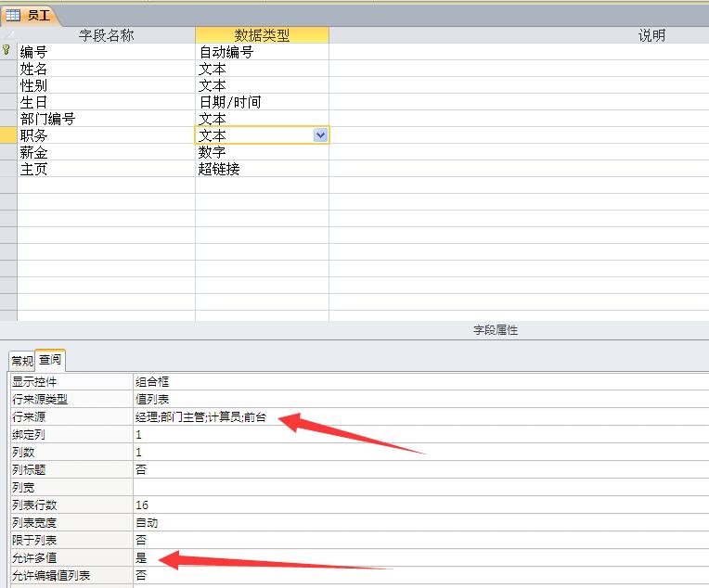Click the 列表宽度 property label

(x=71, y=523)
